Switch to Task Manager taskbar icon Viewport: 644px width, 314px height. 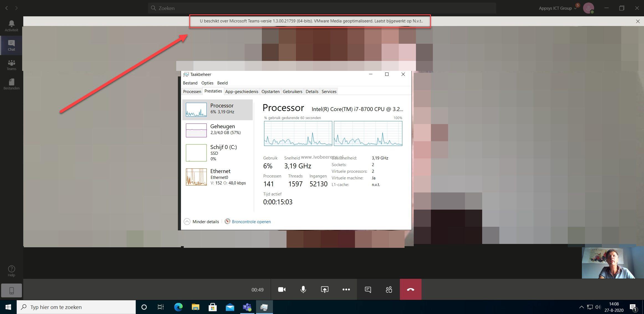(x=264, y=307)
